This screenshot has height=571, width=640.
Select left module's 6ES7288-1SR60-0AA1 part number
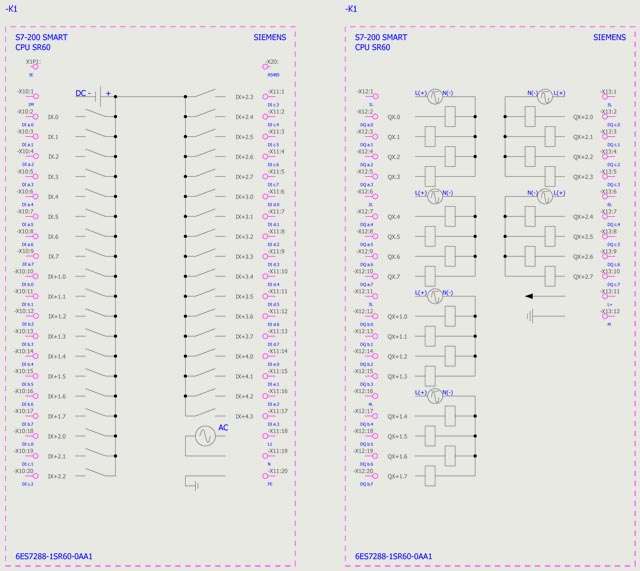point(54,556)
